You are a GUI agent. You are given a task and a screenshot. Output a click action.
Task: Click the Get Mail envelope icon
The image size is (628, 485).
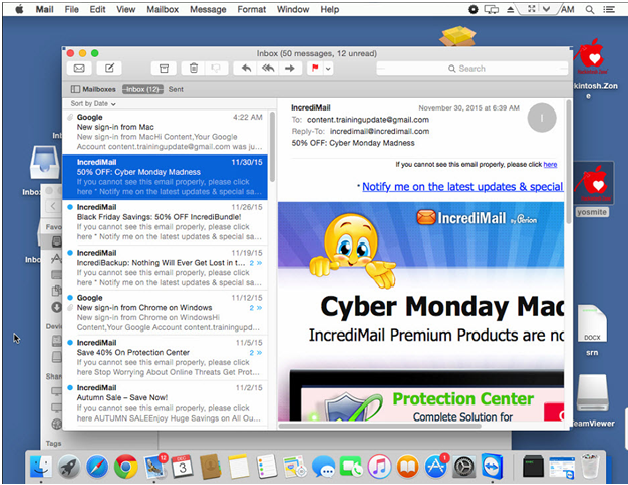(79, 68)
